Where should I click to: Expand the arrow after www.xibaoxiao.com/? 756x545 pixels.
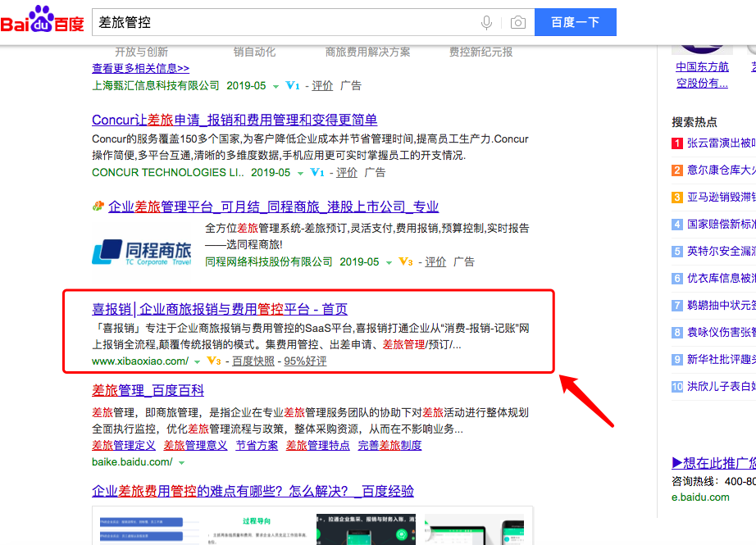pos(197,361)
